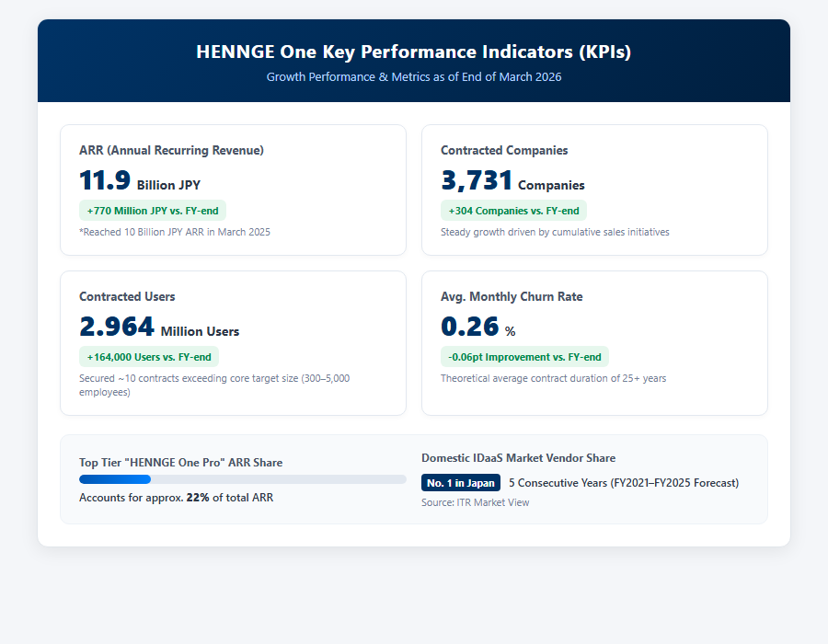
Task: Select the Steady growth driven by cumulative sales note
Action: [555, 232]
